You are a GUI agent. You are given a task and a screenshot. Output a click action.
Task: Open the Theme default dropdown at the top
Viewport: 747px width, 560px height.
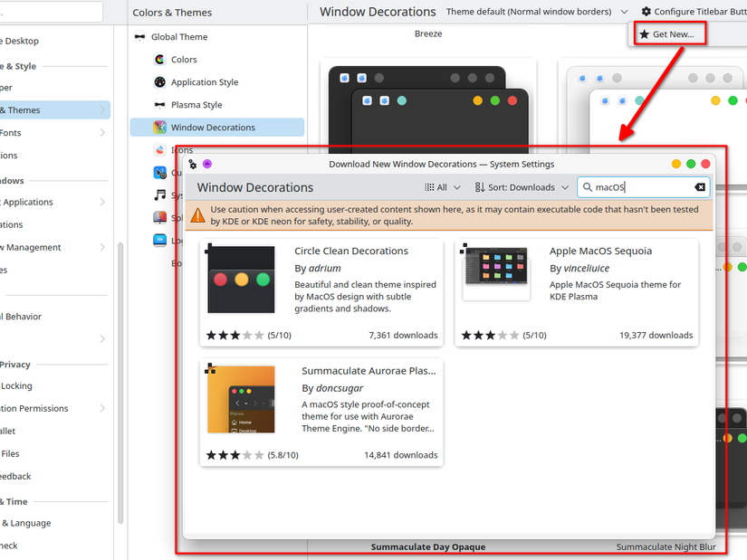(534, 12)
